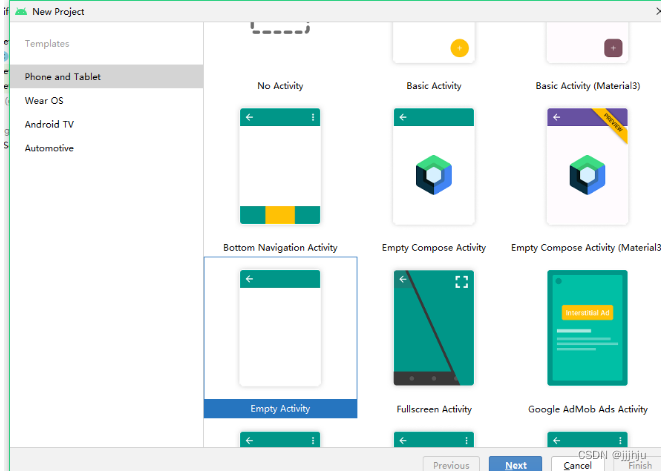661x471 pixels.
Task: Click the 'Basic Activity' label text
Action: (x=434, y=86)
